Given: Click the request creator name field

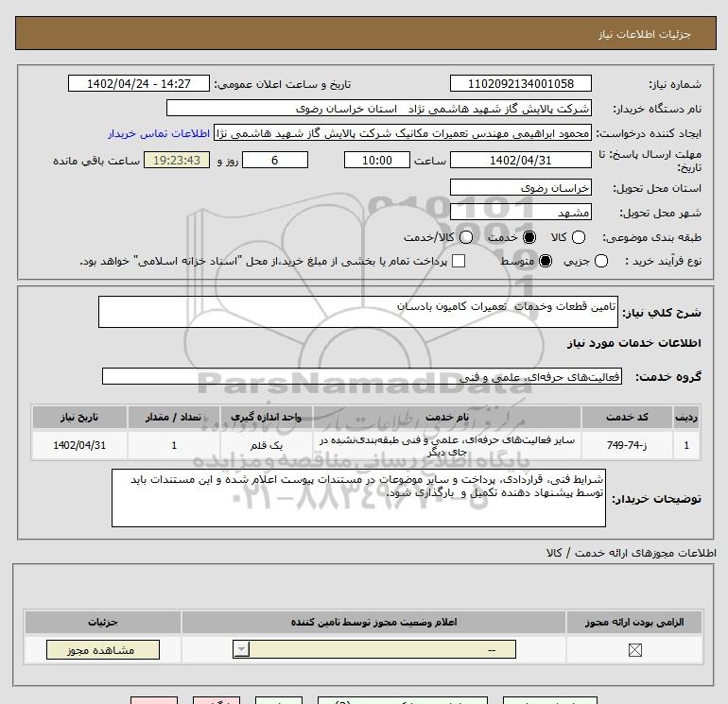Looking at the screenshot, I should pyautogui.click(x=403, y=133).
